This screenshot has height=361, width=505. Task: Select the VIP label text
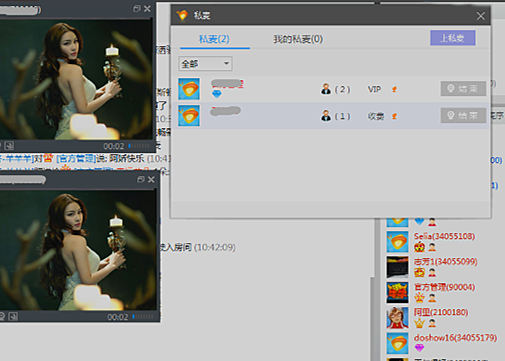tap(374, 89)
